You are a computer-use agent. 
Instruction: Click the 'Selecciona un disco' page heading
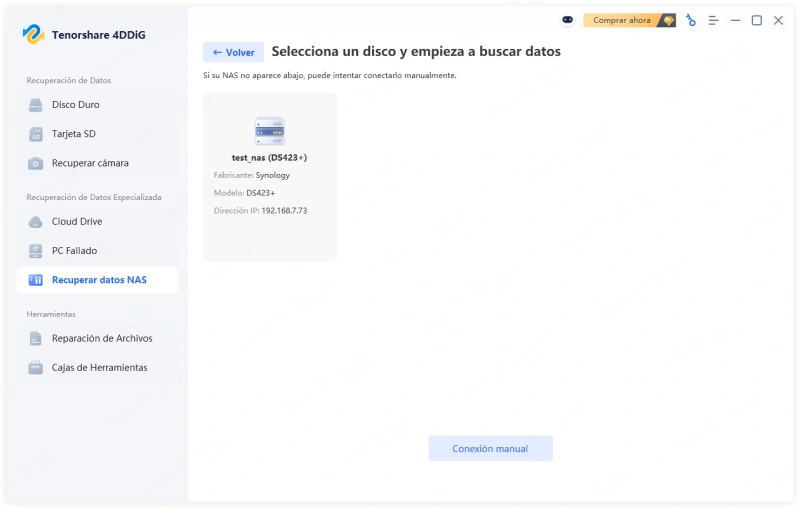coord(416,52)
